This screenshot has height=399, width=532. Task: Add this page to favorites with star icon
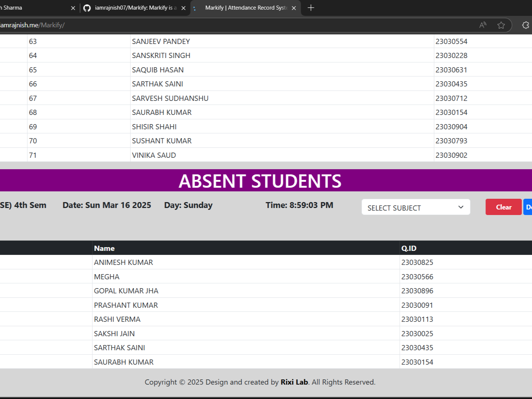(501, 25)
